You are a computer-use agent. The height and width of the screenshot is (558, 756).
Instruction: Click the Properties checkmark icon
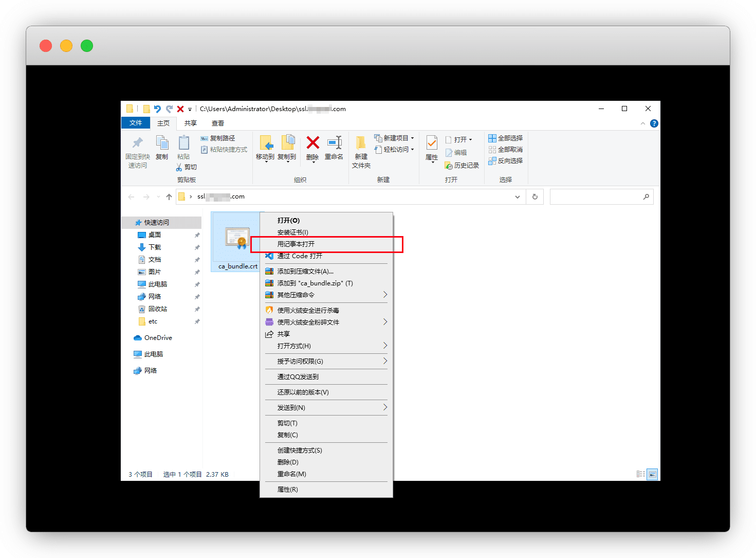(432, 143)
